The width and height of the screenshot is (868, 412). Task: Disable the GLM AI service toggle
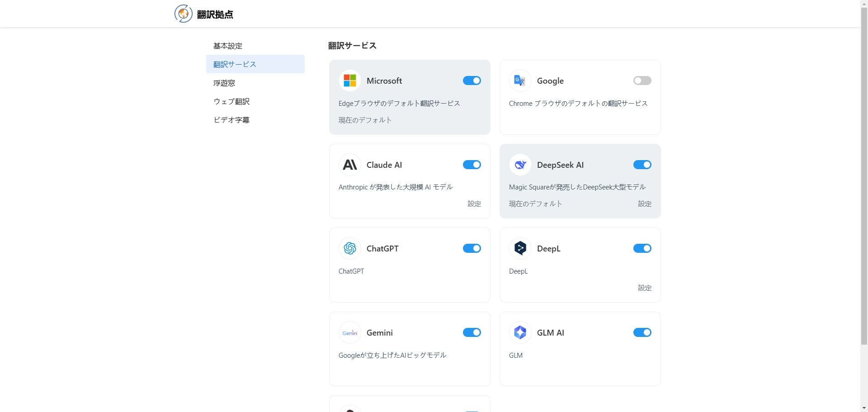pos(642,332)
